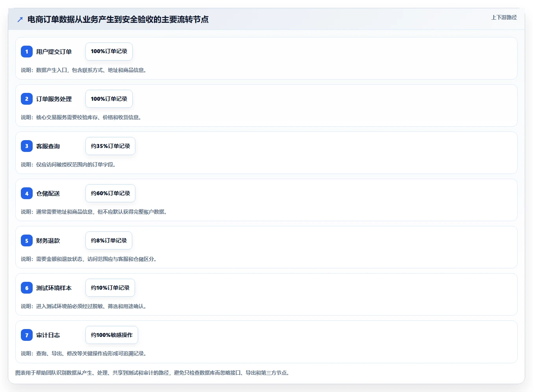
Task: Select the step 6 number badge
Action: click(27, 288)
